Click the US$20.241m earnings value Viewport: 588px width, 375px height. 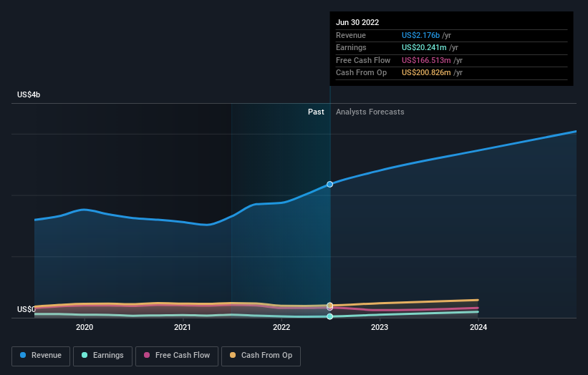[x=424, y=47]
